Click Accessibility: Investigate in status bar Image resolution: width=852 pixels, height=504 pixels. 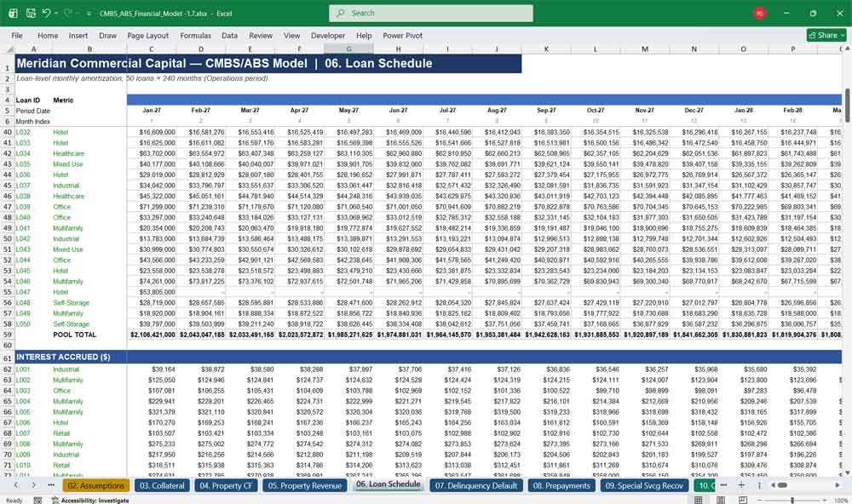point(90,501)
